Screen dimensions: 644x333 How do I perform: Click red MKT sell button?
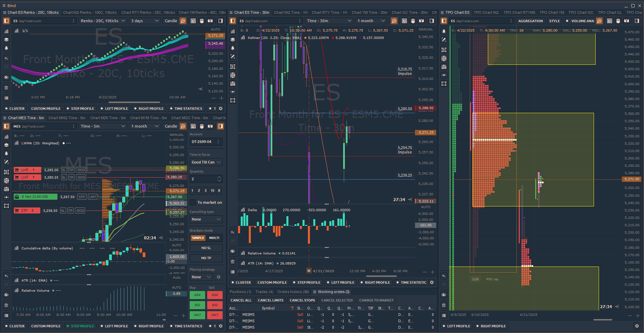(x=215, y=315)
